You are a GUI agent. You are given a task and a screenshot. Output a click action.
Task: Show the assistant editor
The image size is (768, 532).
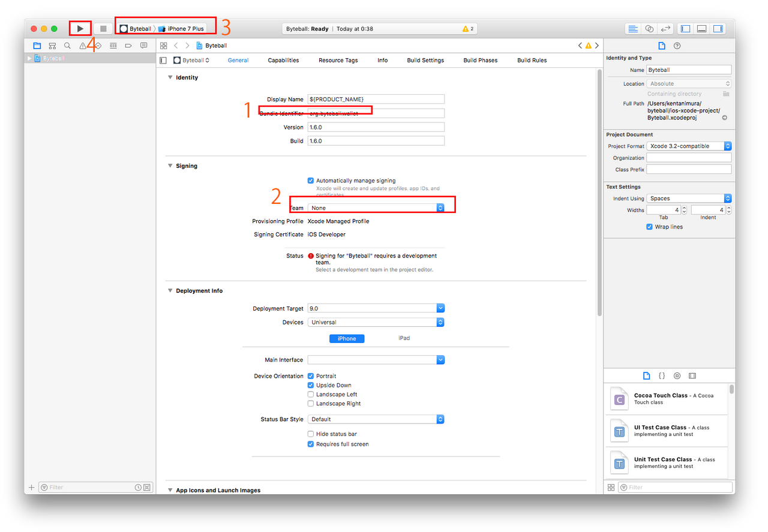[649, 29]
